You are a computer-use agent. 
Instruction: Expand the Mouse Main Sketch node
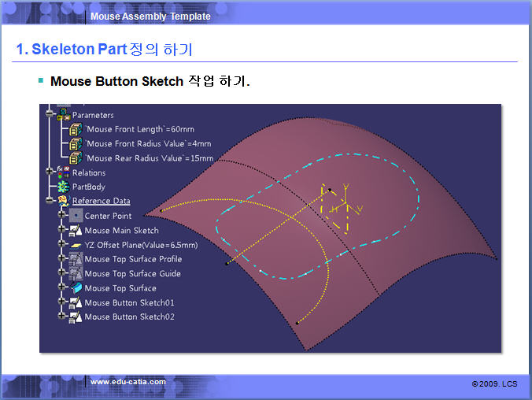[62, 231]
